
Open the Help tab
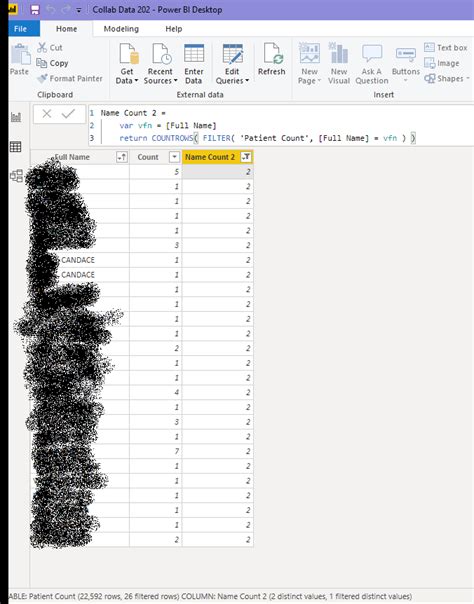click(x=174, y=29)
